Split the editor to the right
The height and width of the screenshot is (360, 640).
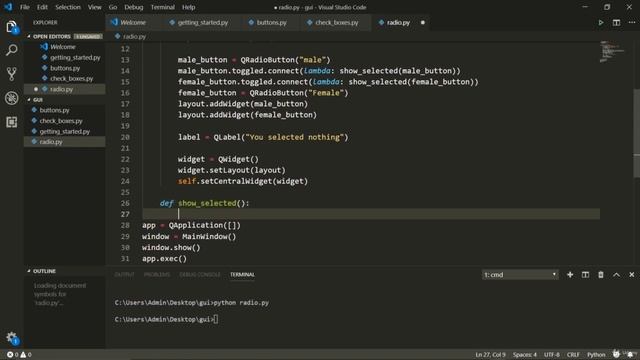pos(616,22)
